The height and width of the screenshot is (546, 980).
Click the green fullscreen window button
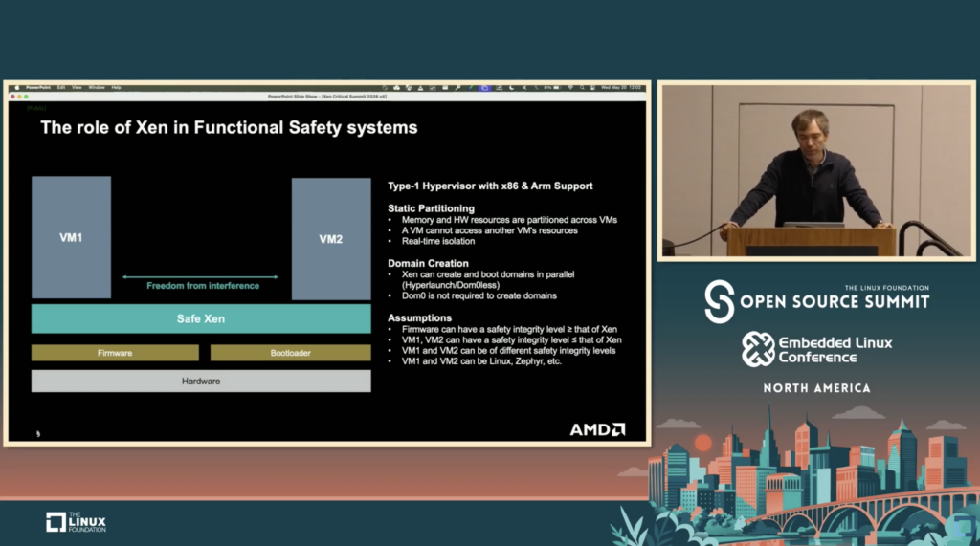pos(26,97)
